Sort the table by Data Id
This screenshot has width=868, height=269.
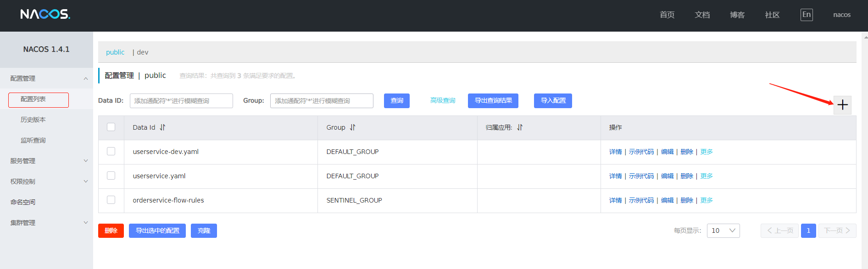tap(162, 127)
